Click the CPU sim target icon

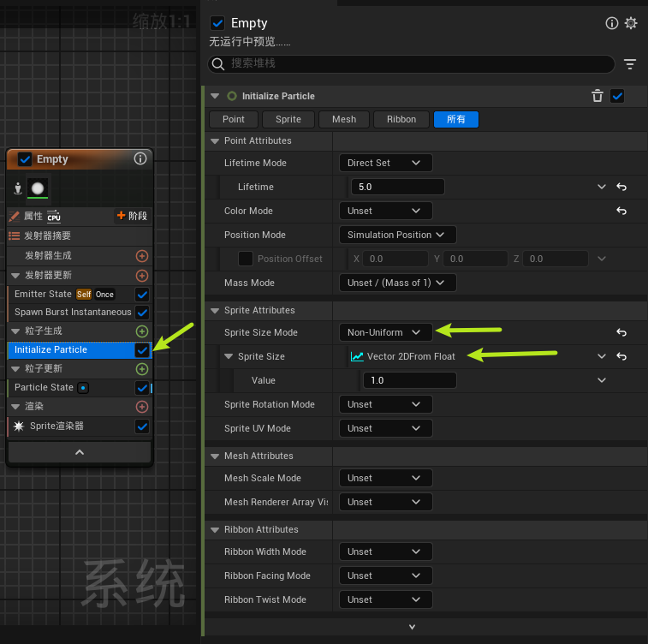[54, 216]
